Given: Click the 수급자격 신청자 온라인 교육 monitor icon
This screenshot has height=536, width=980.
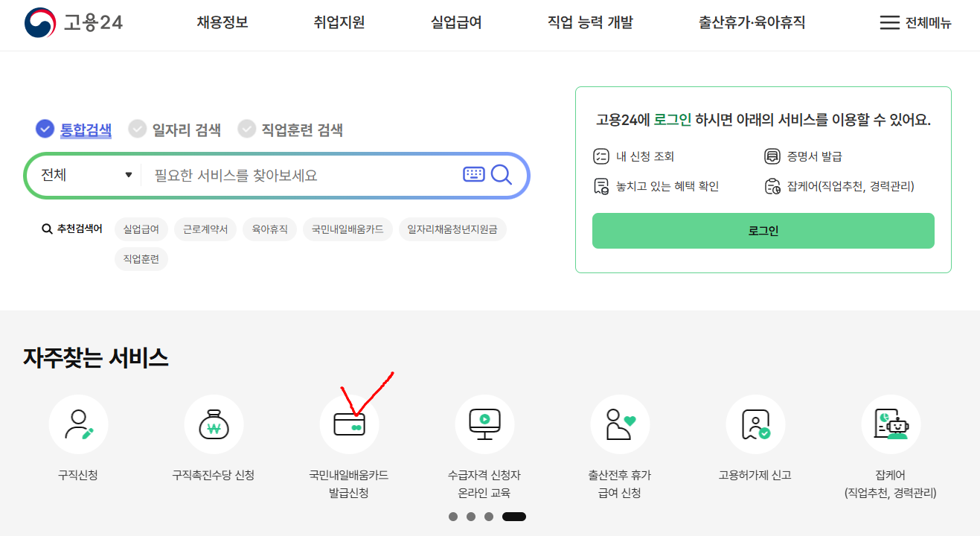Looking at the screenshot, I should 484,424.
